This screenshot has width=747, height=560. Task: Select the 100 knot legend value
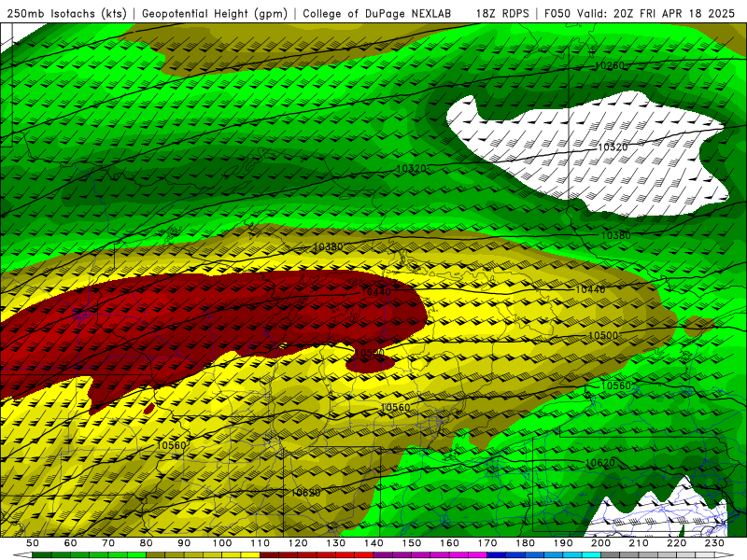click(x=221, y=543)
